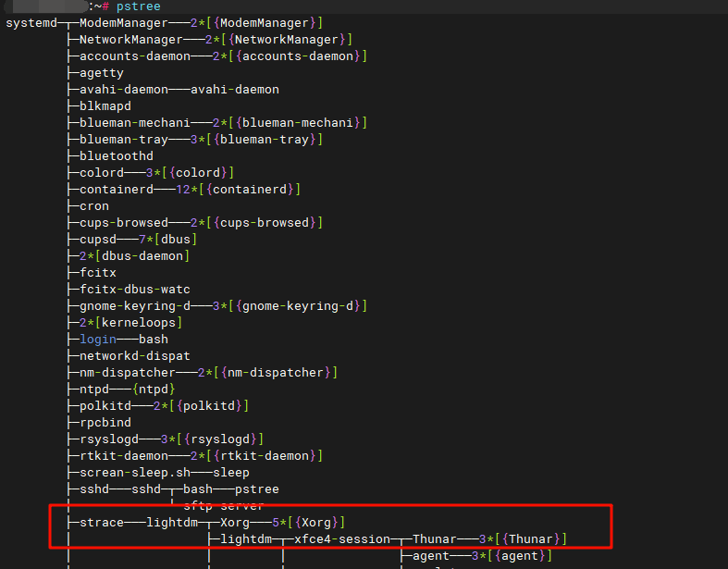This screenshot has height=569, width=728.
Task: Click the cupsd process name
Action: [x=97, y=240]
